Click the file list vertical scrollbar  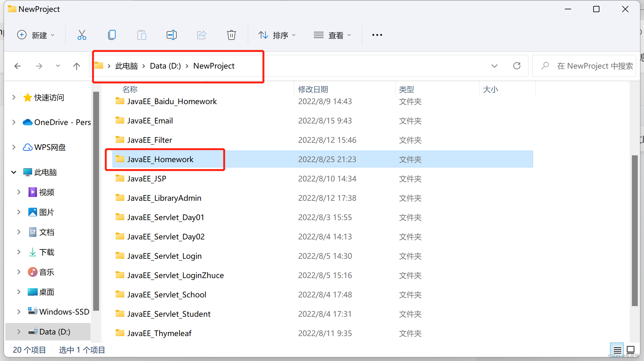(x=634, y=231)
